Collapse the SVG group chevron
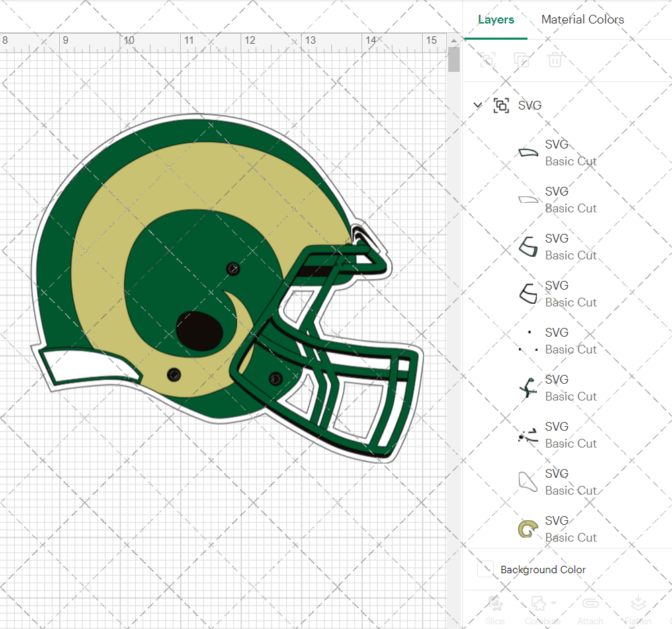This screenshot has height=629, width=672. 477,105
